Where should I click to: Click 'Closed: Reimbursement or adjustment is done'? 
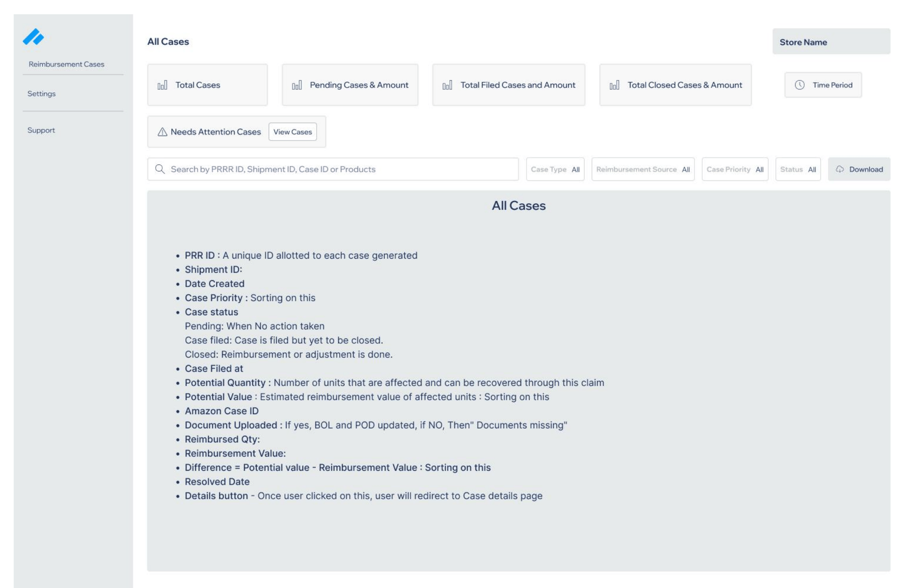tap(288, 355)
